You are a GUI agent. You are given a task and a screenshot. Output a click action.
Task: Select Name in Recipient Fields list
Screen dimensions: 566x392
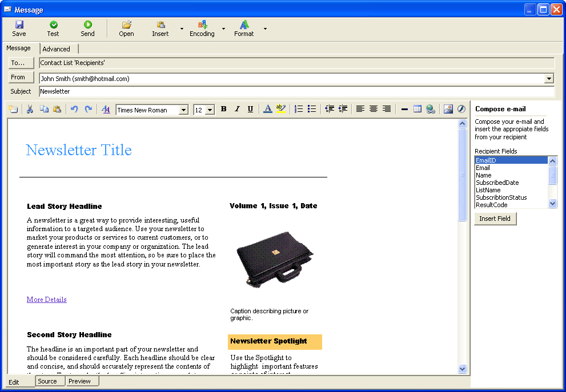(x=512, y=175)
